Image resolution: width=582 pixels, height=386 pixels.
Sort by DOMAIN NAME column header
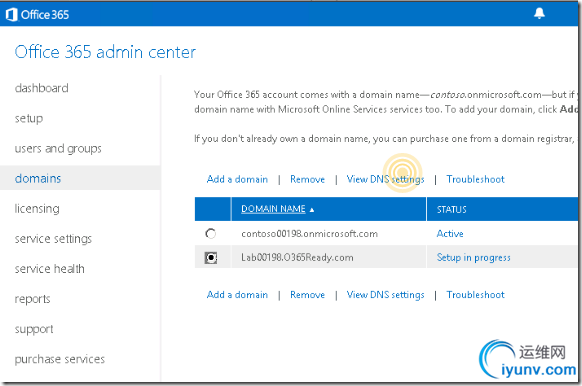(x=273, y=209)
